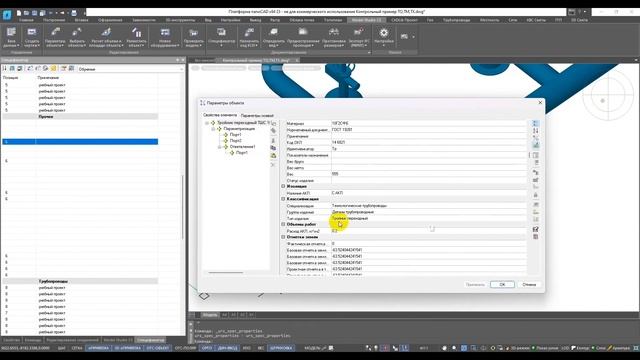
Task: Collapse the Параметризация tree node
Action: point(213,129)
